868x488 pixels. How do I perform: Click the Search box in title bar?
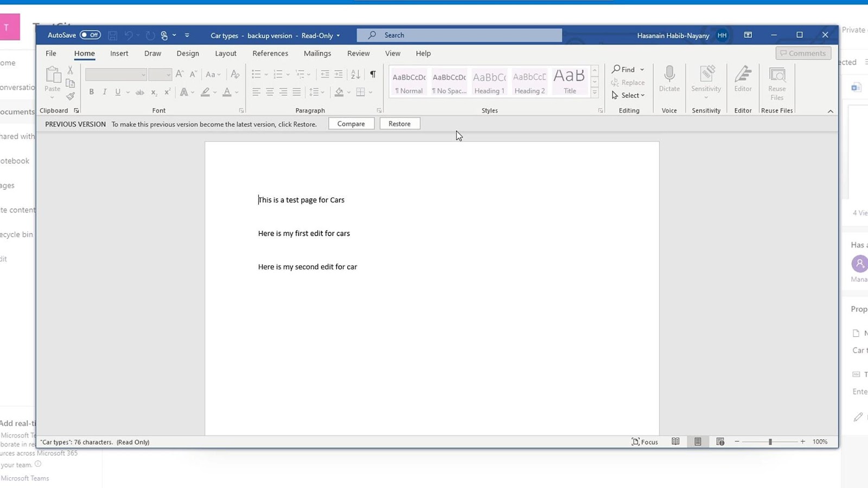pyautogui.click(x=459, y=35)
